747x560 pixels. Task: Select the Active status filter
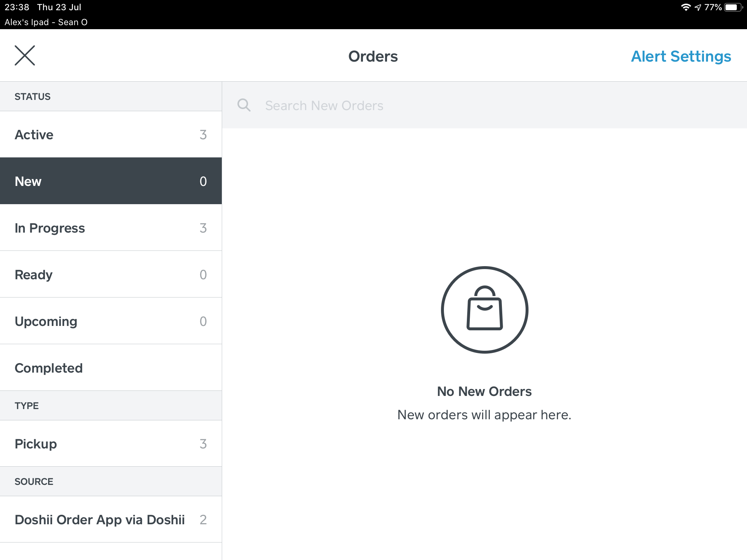111,135
